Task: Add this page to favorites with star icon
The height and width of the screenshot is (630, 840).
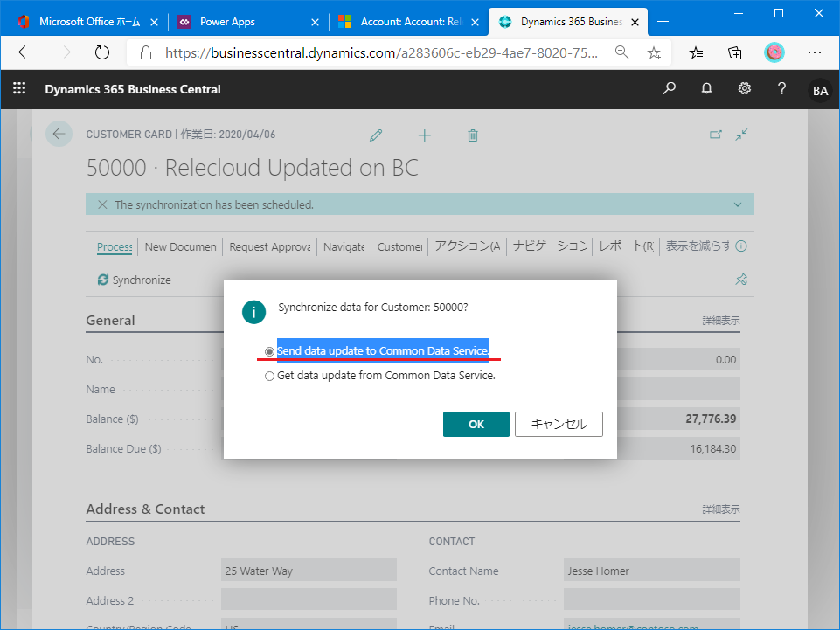Action: (x=654, y=52)
